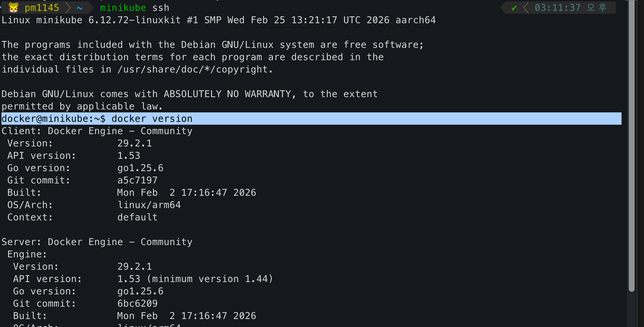Click the blue tilde home directory indicator
Screen dimensions: 644x327
(80, 8)
